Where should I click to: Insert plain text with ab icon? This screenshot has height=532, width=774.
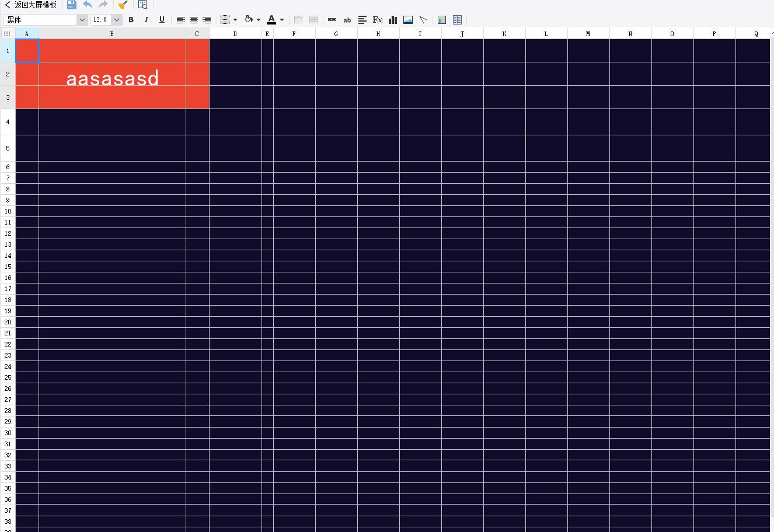[347, 20]
